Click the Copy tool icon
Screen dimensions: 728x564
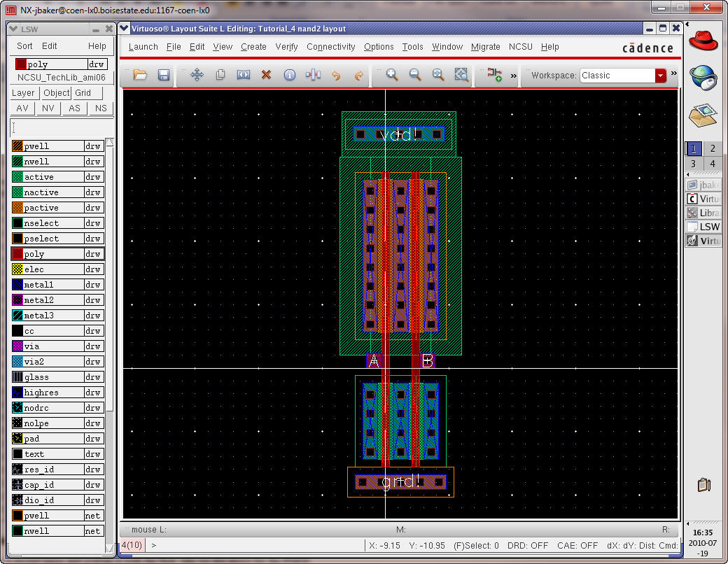(220, 75)
